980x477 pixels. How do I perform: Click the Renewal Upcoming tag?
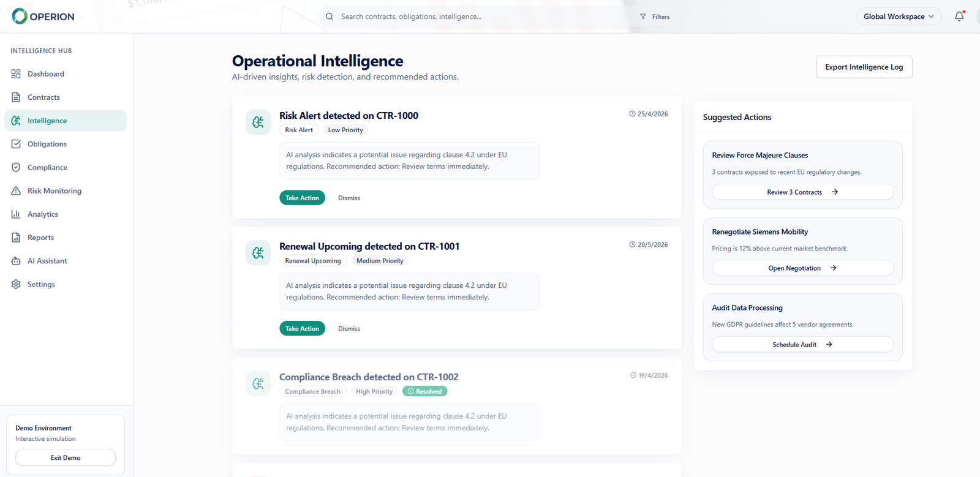tap(313, 261)
